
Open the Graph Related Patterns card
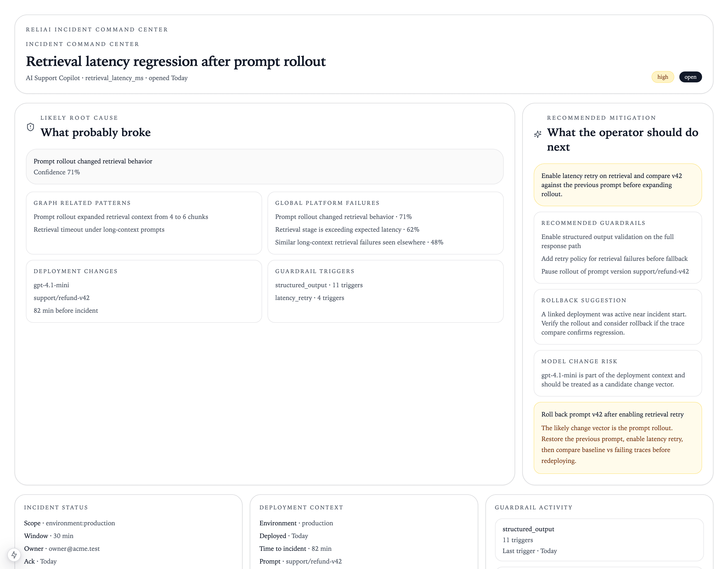tap(144, 222)
